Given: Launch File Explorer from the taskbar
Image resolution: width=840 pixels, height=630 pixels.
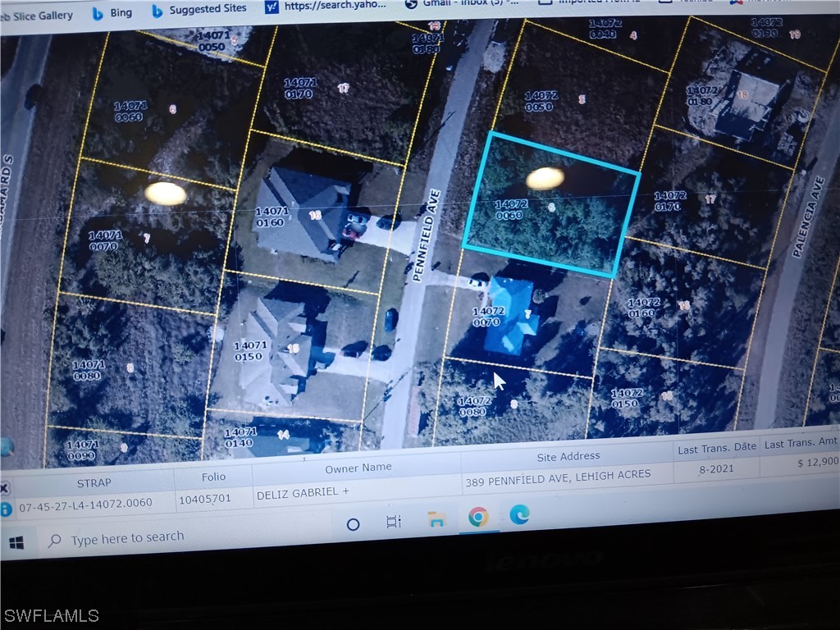Looking at the screenshot, I should [x=436, y=519].
